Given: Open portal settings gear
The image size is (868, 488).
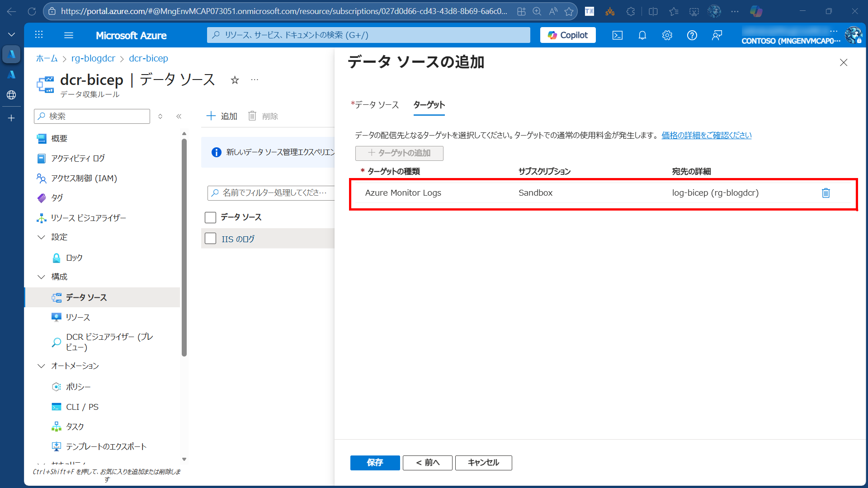Looking at the screenshot, I should [x=667, y=35].
